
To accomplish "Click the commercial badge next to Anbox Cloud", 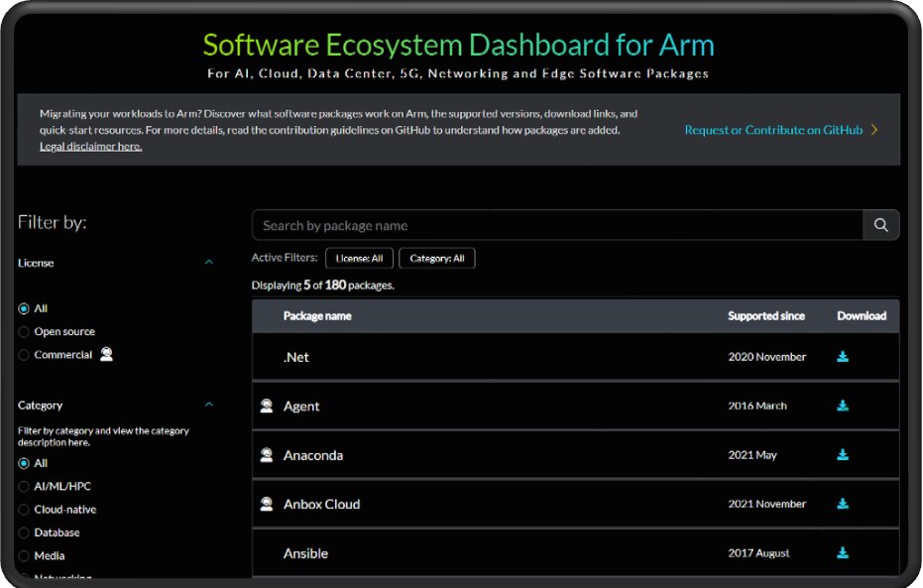I will [x=266, y=504].
